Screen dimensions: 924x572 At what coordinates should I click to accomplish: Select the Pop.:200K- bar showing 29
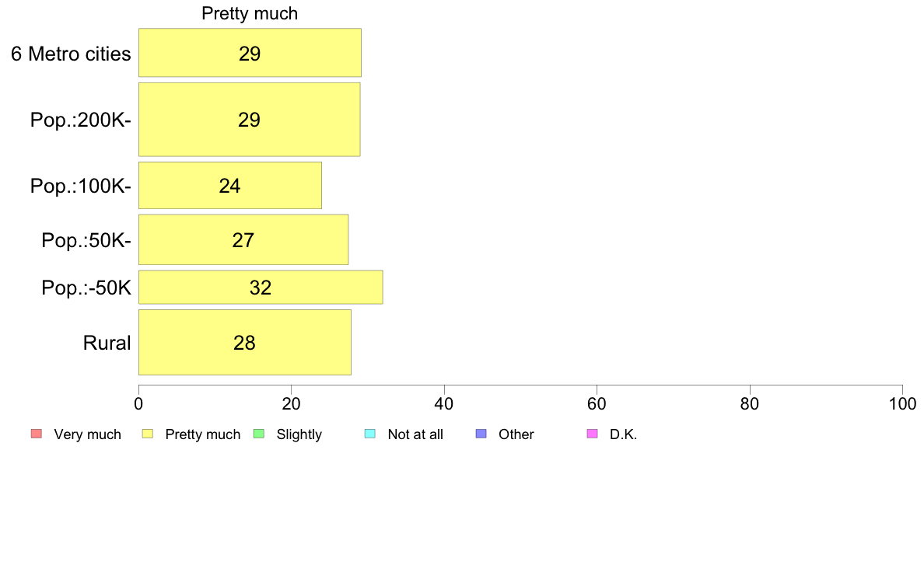[x=249, y=120]
